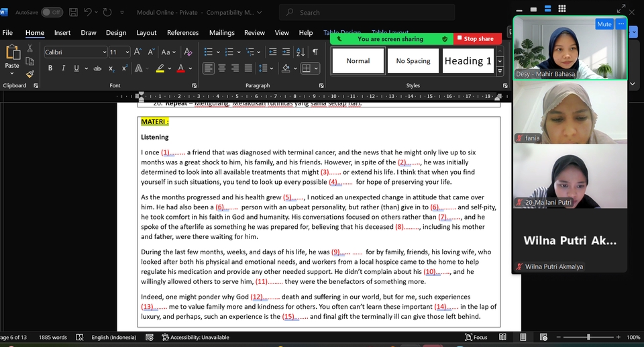The height and width of the screenshot is (347, 644).
Task: Open the Layout tab
Action: (146, 33)
